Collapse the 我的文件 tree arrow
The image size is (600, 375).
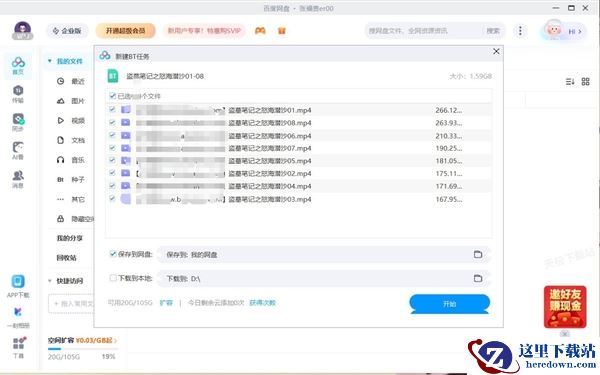point(49,61)
